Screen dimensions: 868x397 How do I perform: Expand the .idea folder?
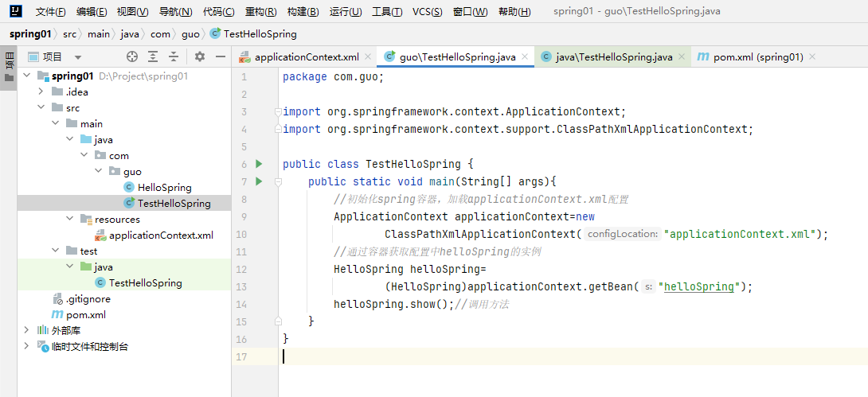pos(41,92)
